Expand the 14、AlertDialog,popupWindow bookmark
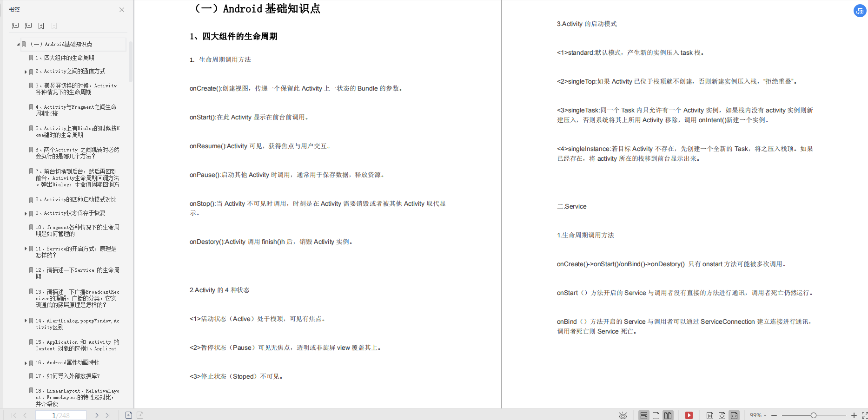 (26, 321)
